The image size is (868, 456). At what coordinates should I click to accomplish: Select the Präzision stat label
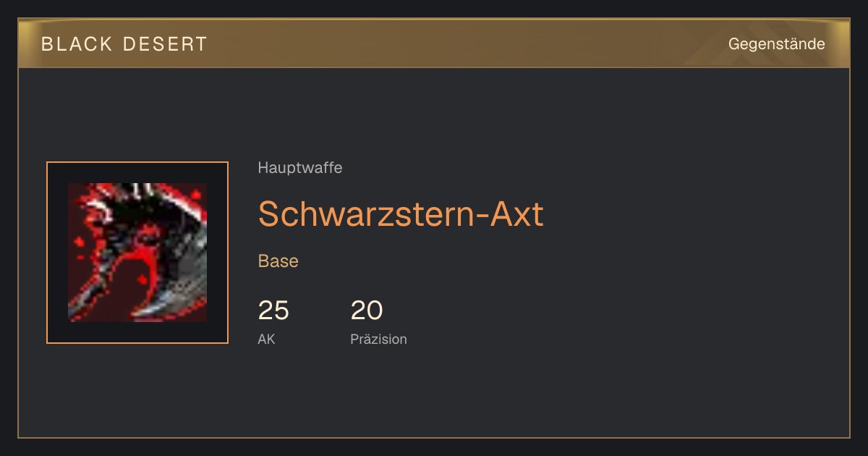[378, 339]
